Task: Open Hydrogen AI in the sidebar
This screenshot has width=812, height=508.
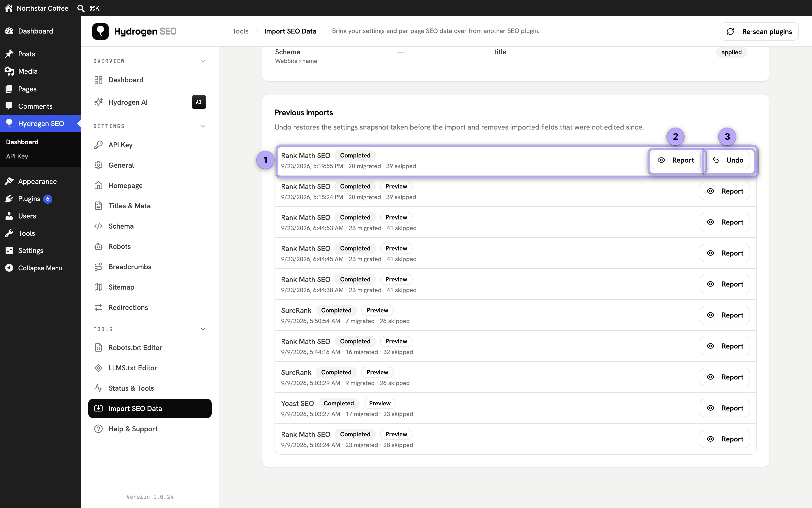Action: click(x=150, y=102)
